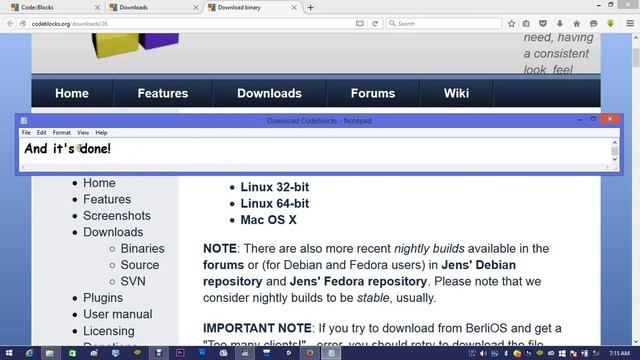Image resolution: width=640 pixels, height=360 pixels.
Task: Open Wiki in the site navigation bar
Action: (456, 93)
